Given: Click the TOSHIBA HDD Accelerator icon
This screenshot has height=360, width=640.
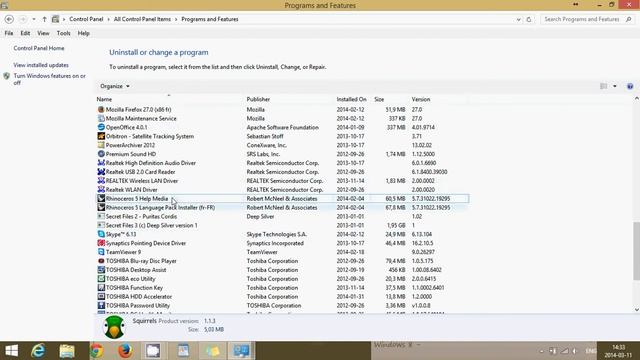Looking at the screenshot, I should (x=101, y=297).
